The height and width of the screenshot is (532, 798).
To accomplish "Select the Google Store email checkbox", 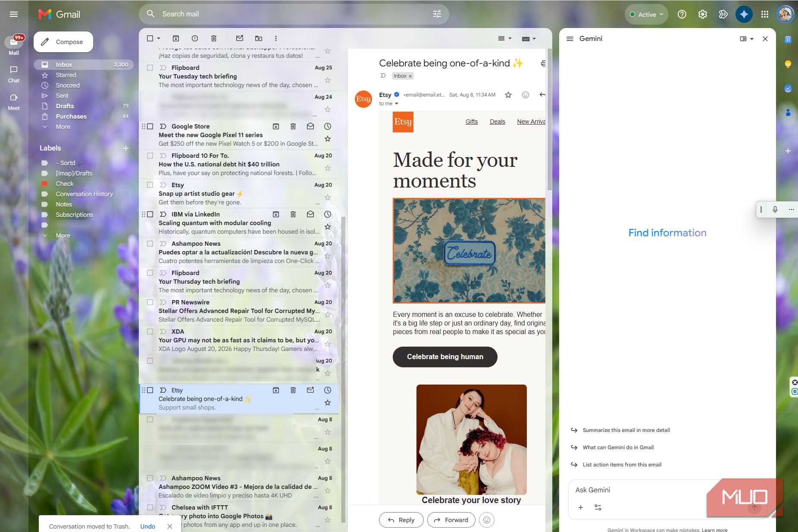I will click(x=150, y=126).
